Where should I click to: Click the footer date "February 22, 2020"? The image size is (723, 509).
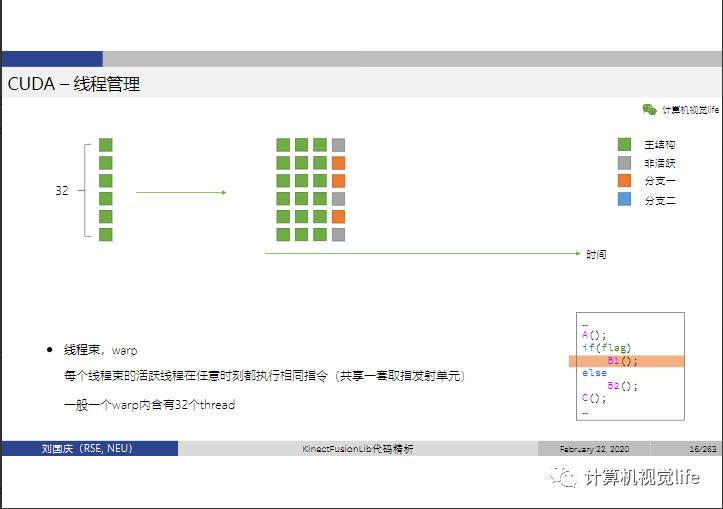(594, 449)
